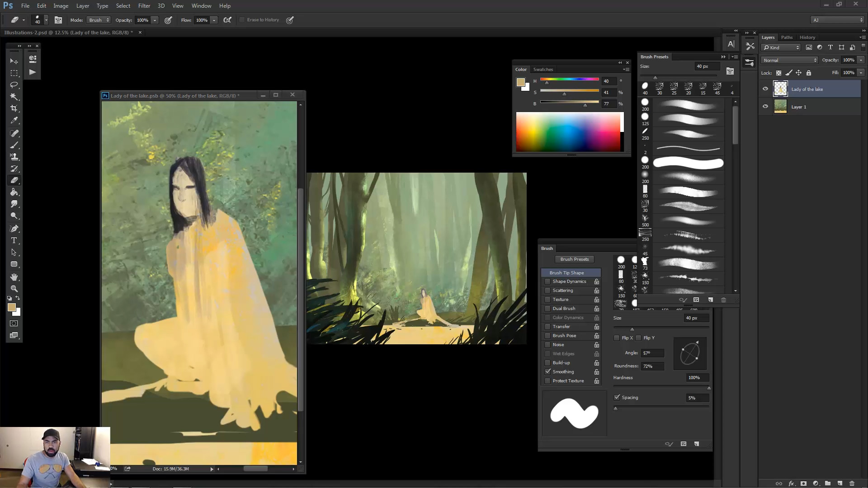Switch to the History tab
Viewport: 868px width, 488px height.
click(807, 38)
